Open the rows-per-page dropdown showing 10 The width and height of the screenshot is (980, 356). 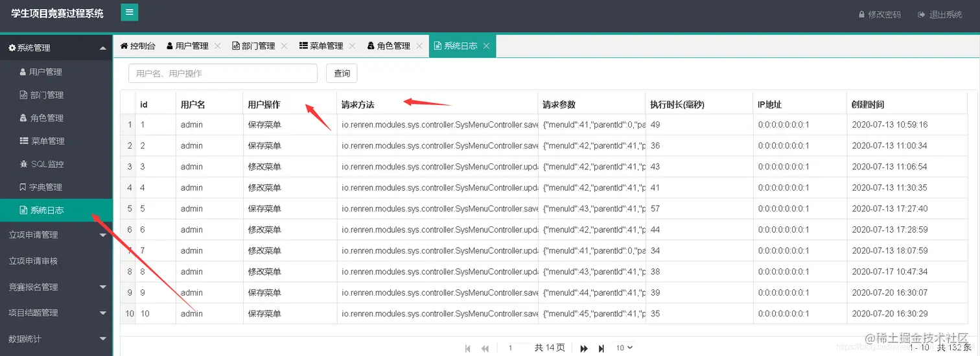click(x=624, y=348)
